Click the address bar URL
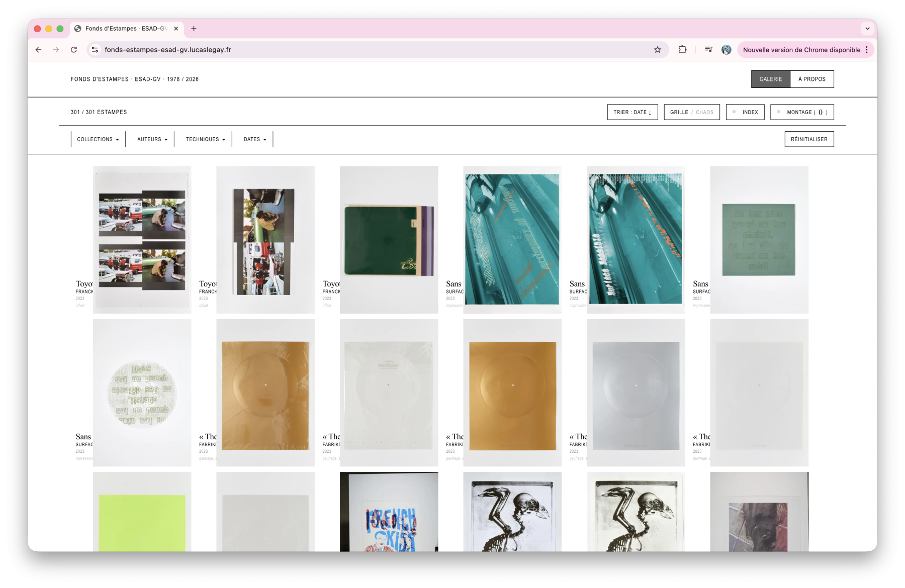The width and height of the screenshot is (905, 588). (x=168, y=50)
